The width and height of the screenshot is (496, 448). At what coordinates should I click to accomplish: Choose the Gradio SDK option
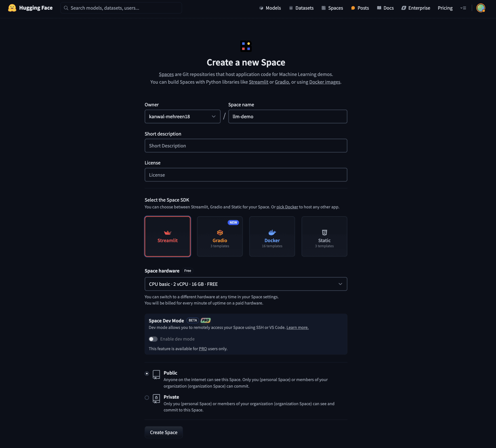220,236
